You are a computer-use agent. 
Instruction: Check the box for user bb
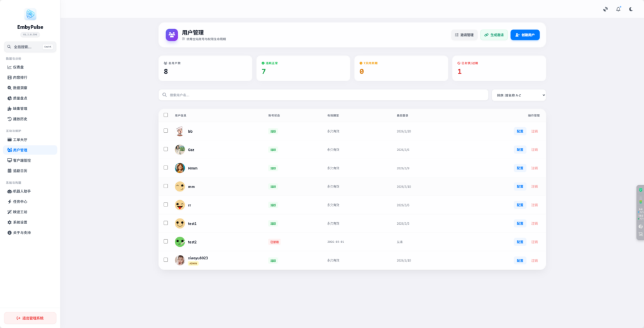165,131
